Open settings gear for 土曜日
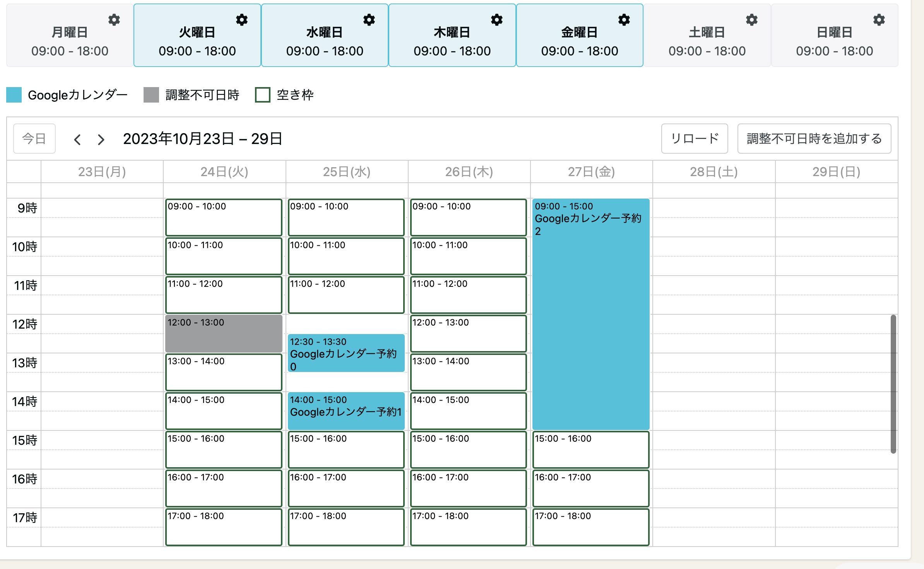Screen dimensions: 924x569 (752, 20)
